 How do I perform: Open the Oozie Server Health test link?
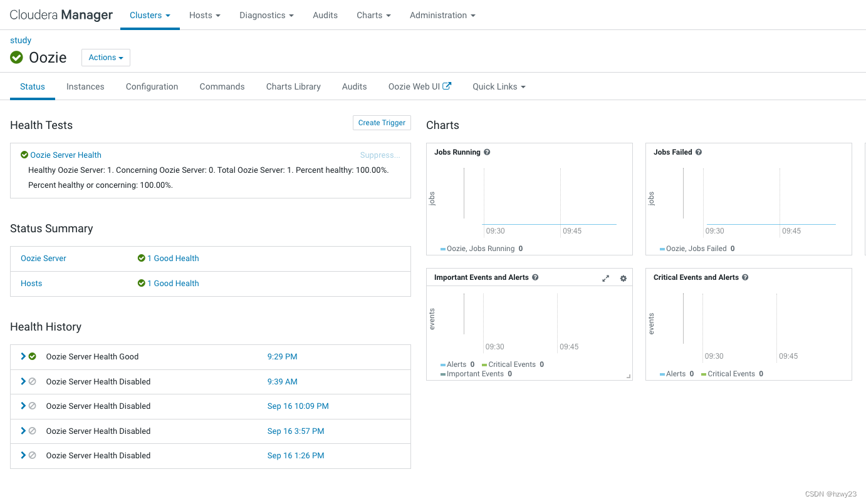click(x=66, y=155)
